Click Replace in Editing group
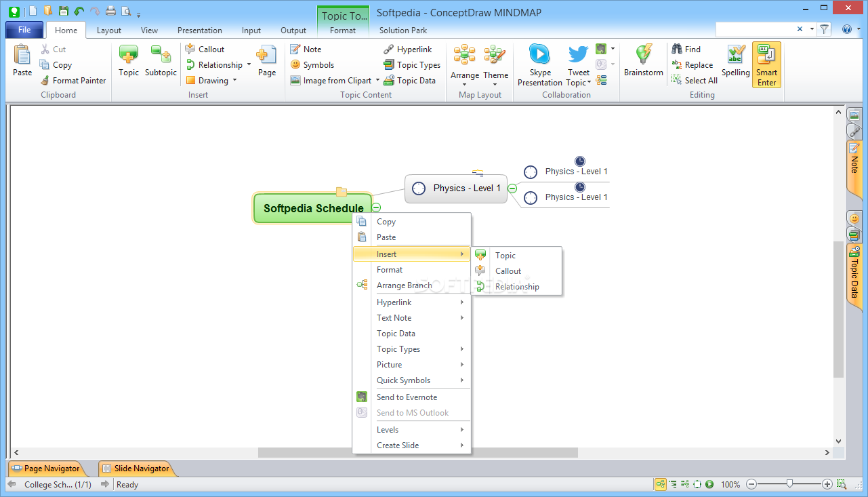868x497 pixels. [x=693, y=64]
